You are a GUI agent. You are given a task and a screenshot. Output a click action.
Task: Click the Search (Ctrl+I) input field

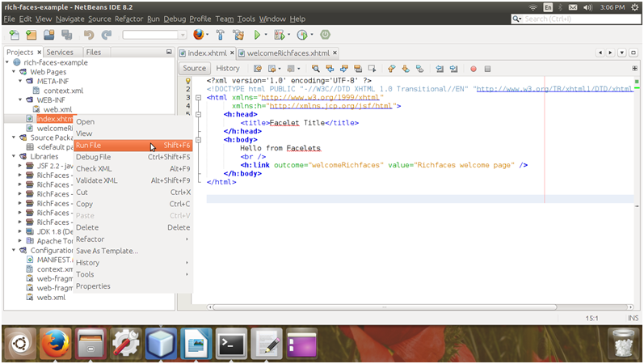tap(575, 19)
